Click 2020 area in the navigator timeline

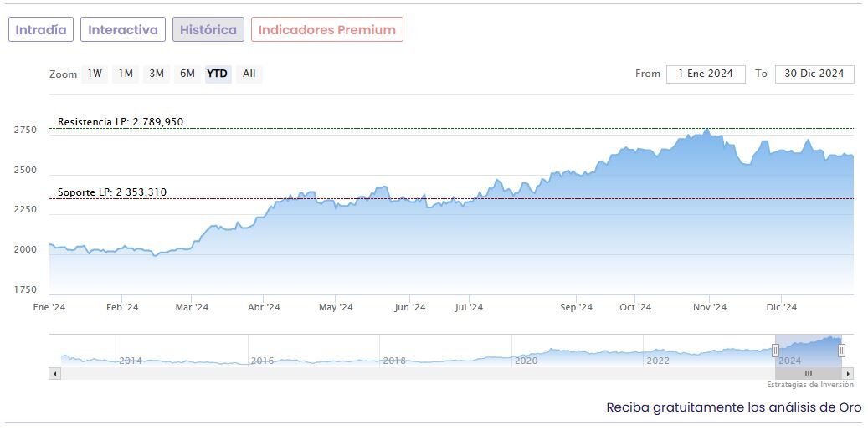526,360
